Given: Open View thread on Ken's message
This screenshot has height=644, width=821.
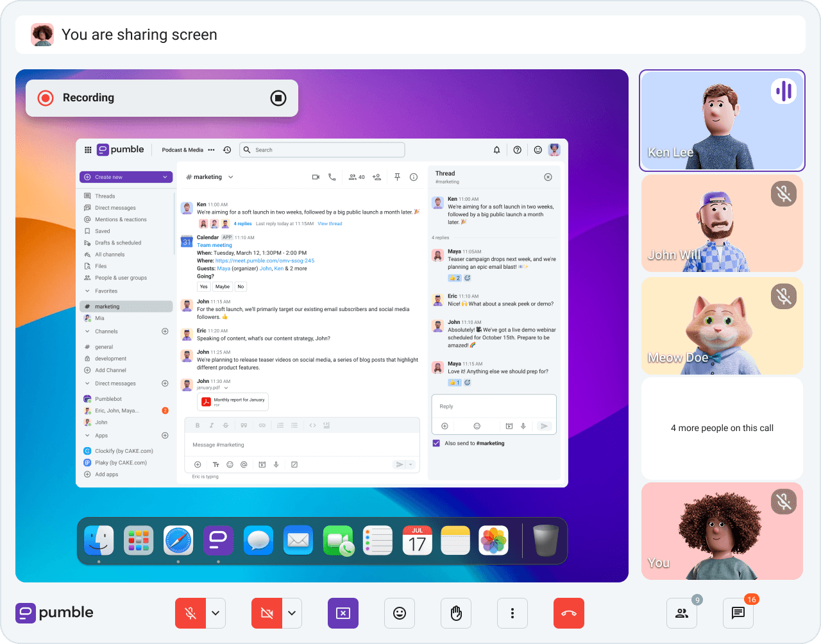Looking at the screenshot, I should point(330,223).
